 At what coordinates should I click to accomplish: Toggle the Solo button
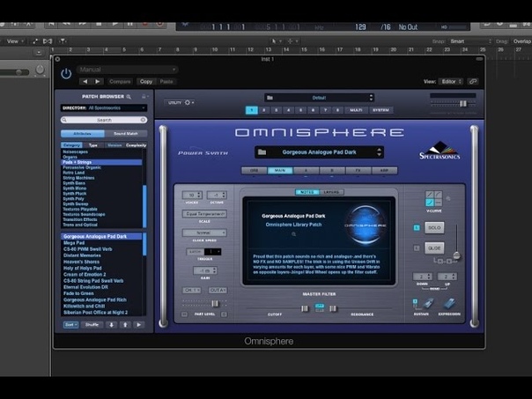pos(434,227)
